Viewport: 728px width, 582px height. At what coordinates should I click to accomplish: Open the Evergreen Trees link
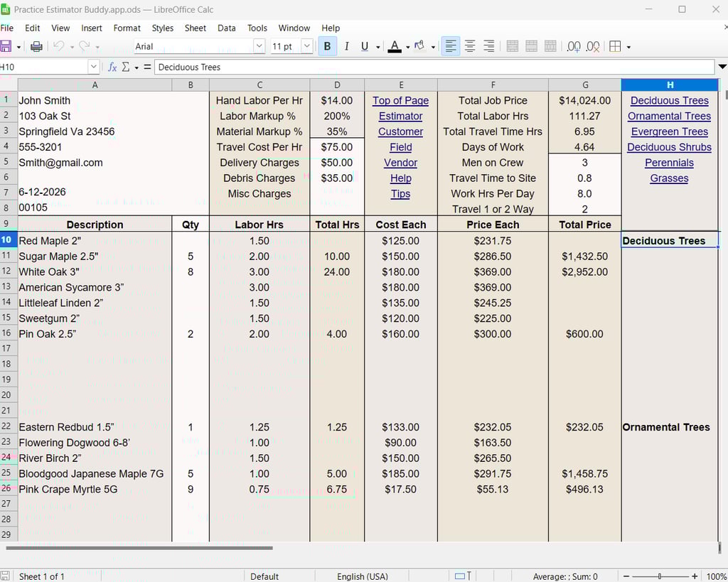click(x=669, y=131)
